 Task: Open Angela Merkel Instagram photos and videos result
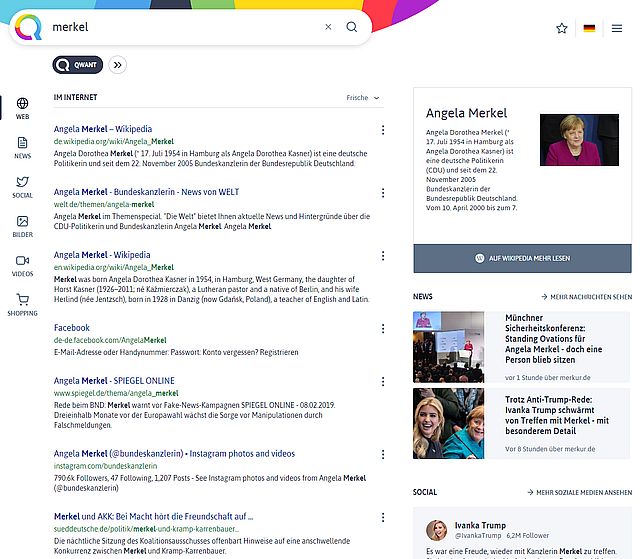[x=174, y=453]
